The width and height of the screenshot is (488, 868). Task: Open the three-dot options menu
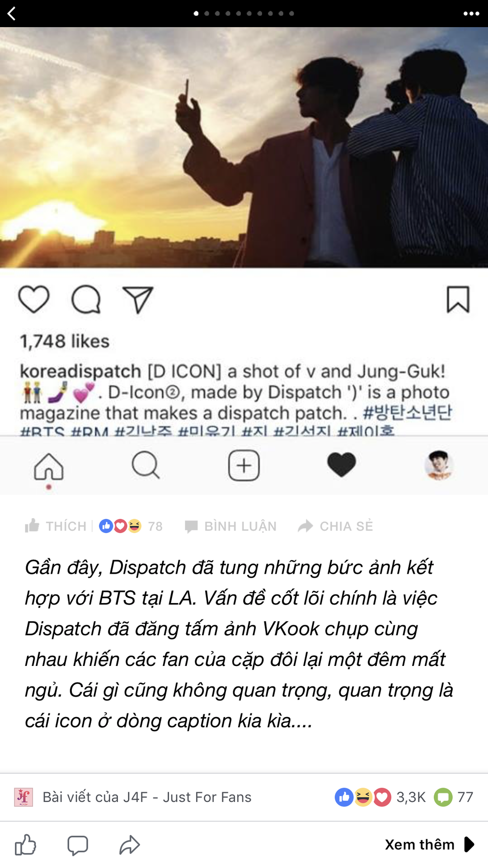coord(471,14)
